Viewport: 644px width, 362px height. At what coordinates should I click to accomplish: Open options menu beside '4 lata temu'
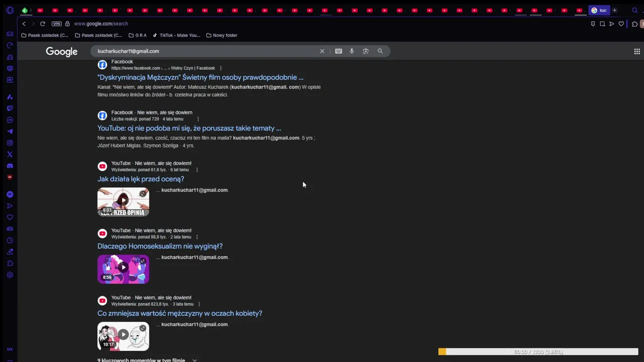coord(198,119)
